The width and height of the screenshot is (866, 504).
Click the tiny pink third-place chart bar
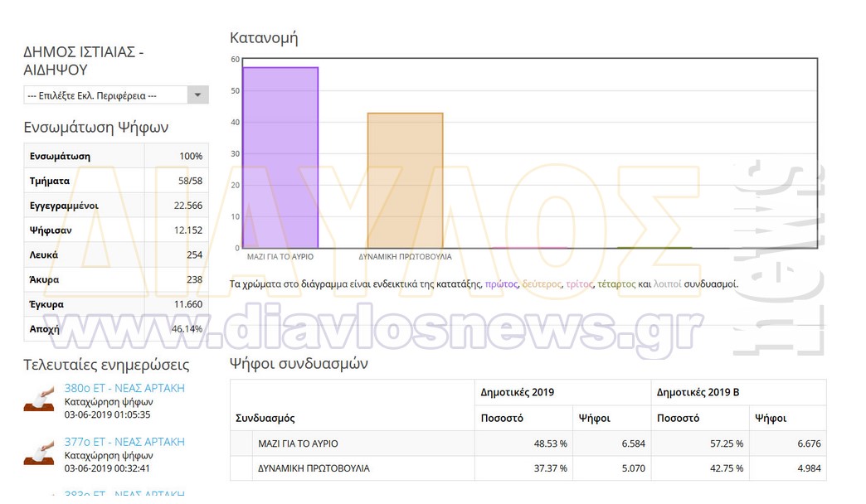pos(529,247)
